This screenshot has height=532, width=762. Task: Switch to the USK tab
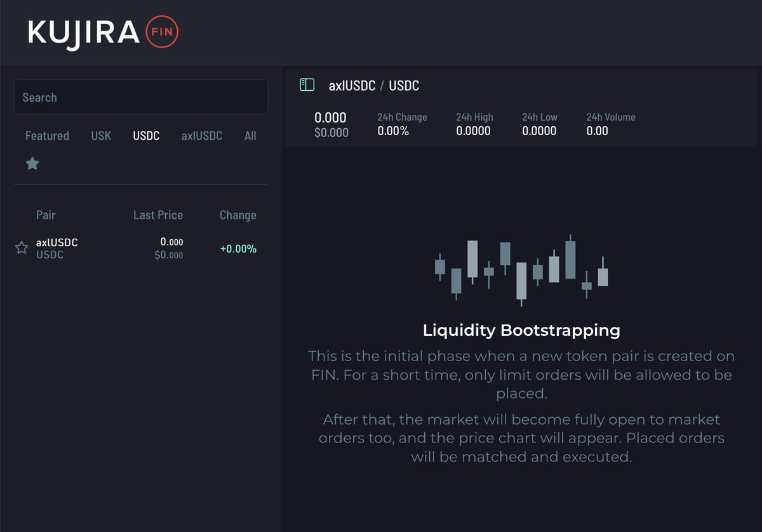pos(101,136)
